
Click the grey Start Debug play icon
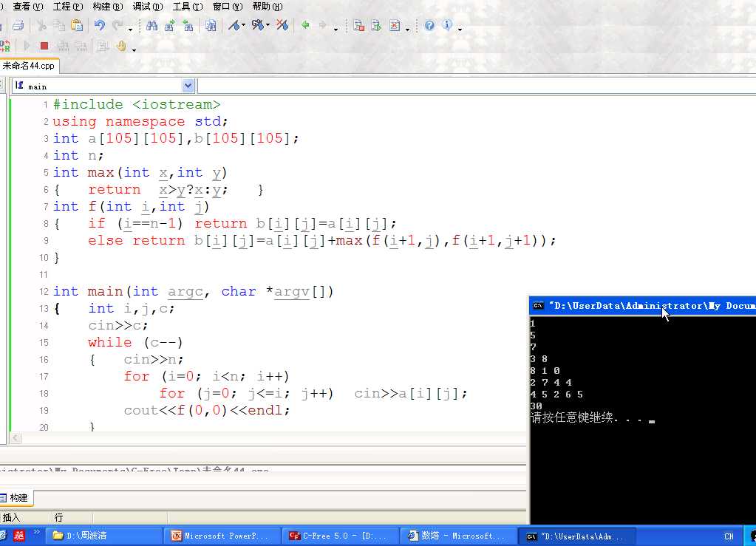tap(27, 46)
